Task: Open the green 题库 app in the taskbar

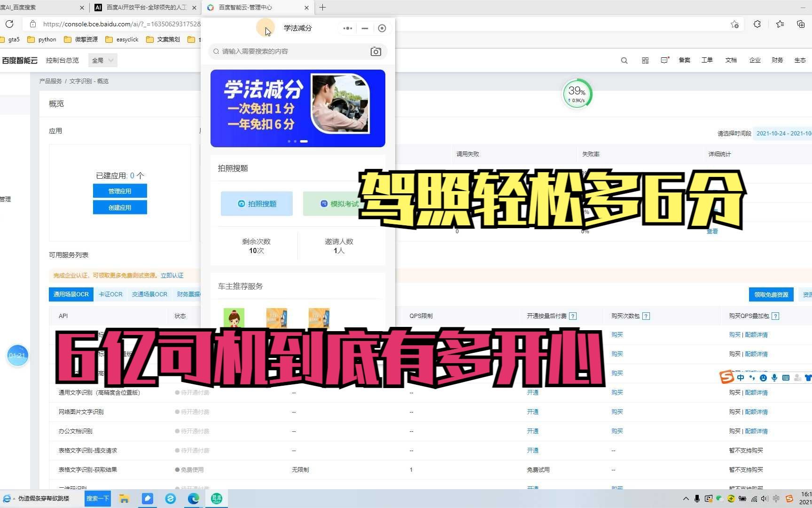Action: tap(217, 499)
